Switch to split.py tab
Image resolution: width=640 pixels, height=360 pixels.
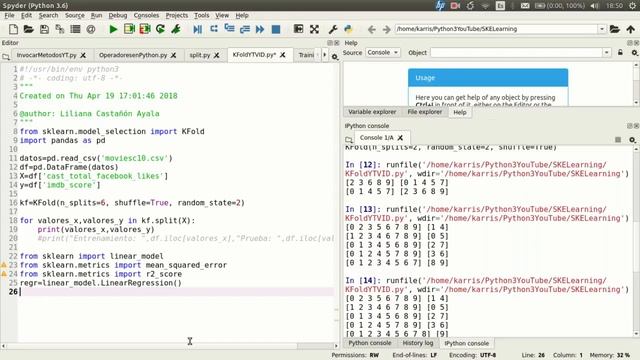pos(200,55)
